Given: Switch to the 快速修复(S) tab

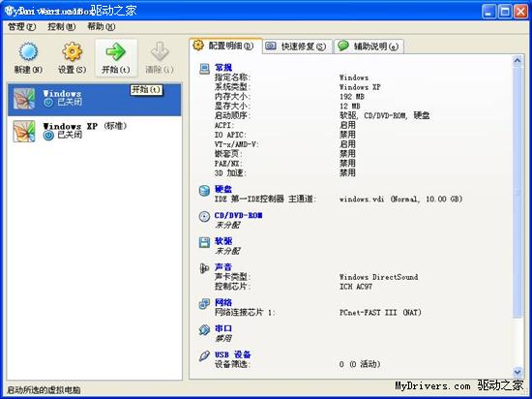Looking at the screenshot, I should (297, 46).
